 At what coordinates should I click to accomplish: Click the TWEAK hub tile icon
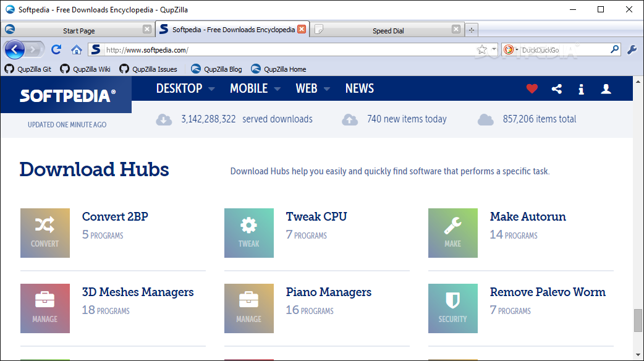point(249,233)
